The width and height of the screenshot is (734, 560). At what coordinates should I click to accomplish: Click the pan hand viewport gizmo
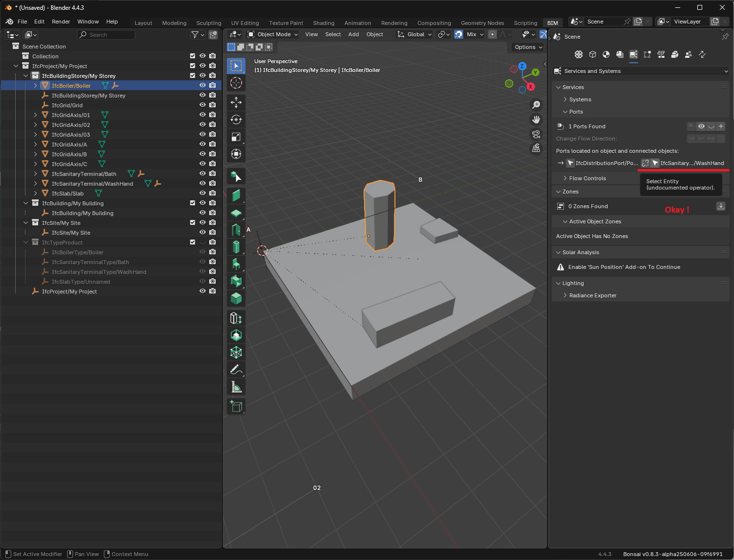(536, 120)
